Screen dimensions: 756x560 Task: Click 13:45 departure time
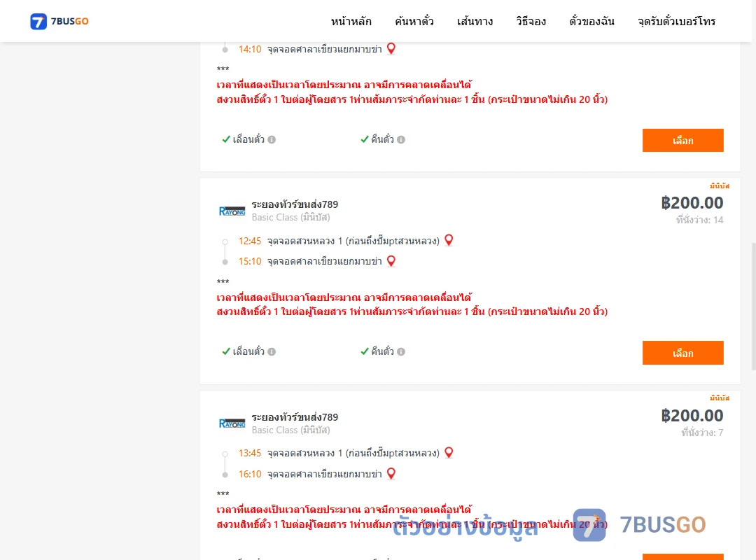(250, 454)
